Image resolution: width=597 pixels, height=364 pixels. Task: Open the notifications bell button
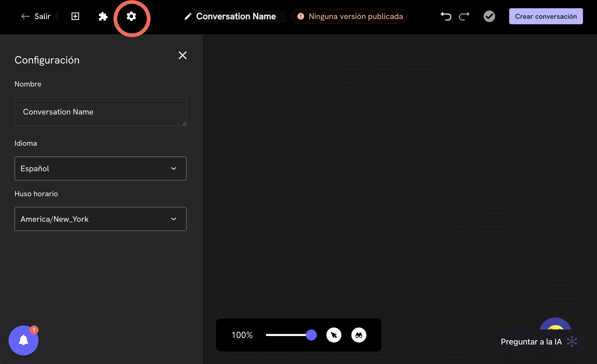24,340
